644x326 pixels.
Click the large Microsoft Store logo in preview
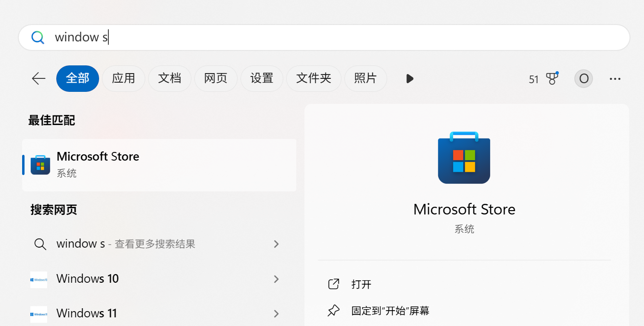464,158
